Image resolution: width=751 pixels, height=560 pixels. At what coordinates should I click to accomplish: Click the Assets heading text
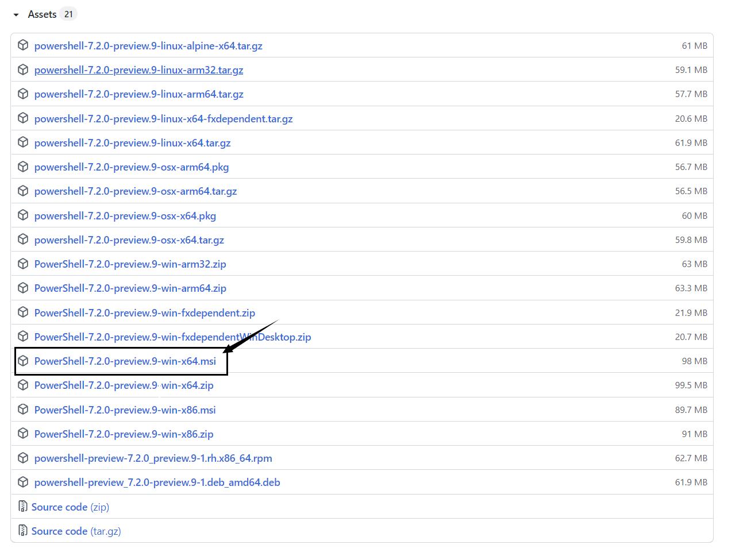pyautogui.click(x=42, y=14)
